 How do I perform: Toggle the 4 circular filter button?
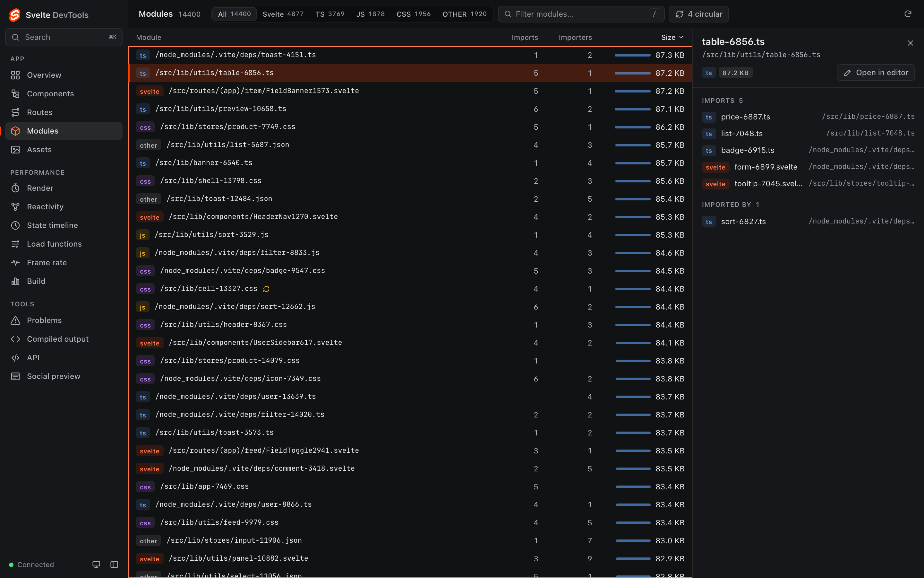[x=698, y=14]
